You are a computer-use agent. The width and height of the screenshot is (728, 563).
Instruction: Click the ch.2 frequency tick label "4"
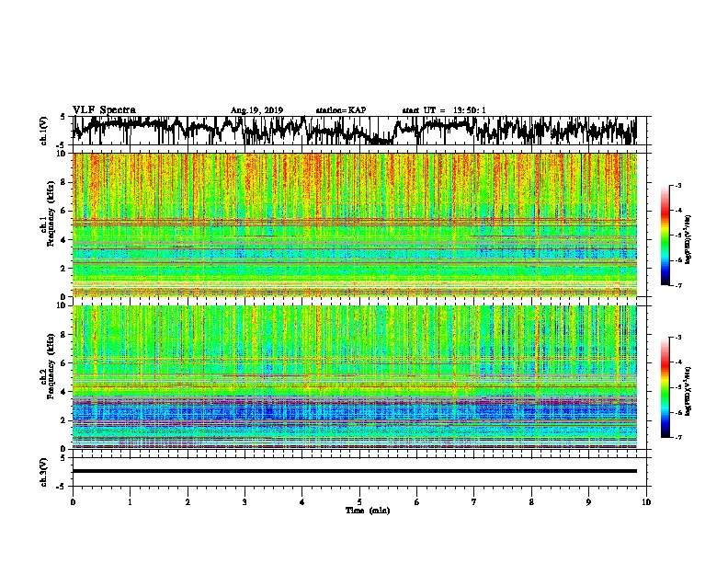click(x=64, y=392)
